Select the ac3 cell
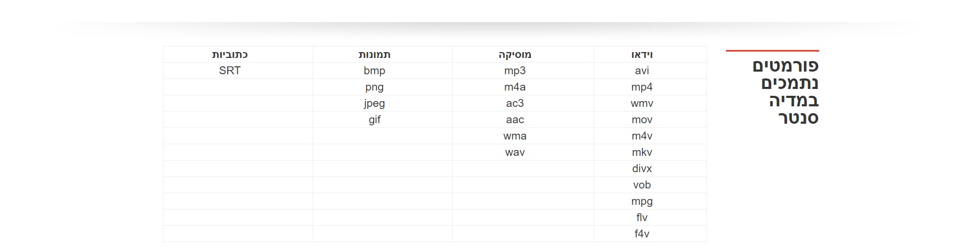This screenshot has width=980, height=249. click(x=515, y=103)
